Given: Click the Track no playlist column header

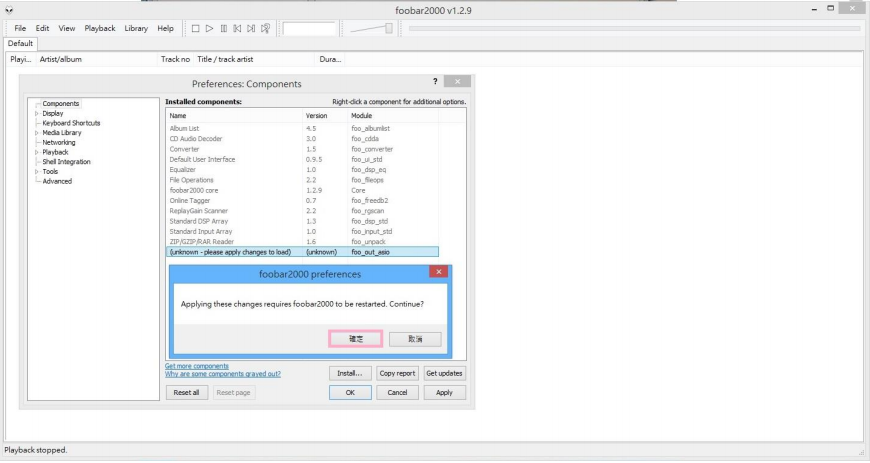Looking at the screenshot, I should (175, 59).
